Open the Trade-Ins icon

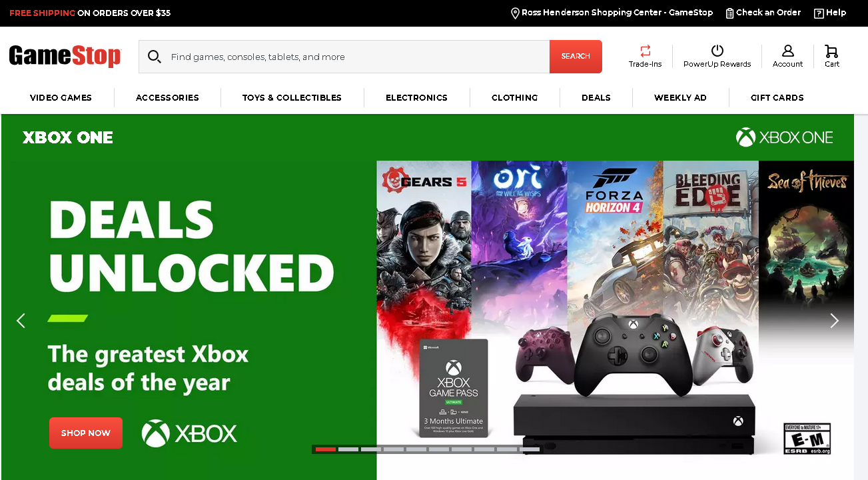[645, 51]
